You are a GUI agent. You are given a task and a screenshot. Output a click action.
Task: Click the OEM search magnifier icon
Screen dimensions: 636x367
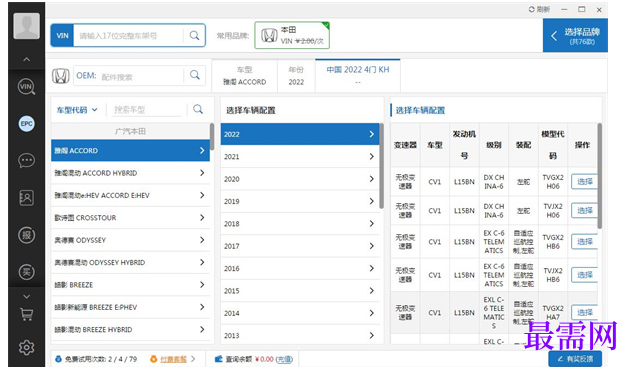pyautogui.click(x=195, y=75)
